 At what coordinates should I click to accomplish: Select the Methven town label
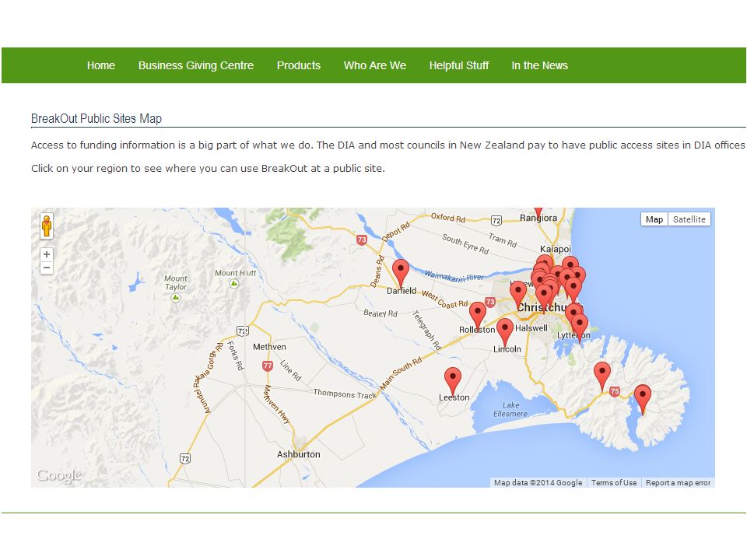pyautogui.click(x=270, y=347)
